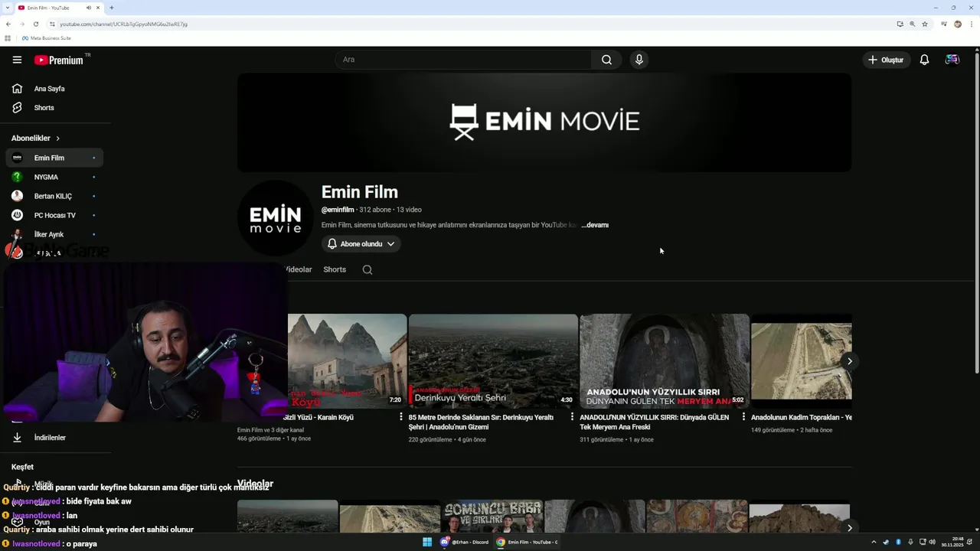Show next videos in featured row
The image size is (980, 551).
point(849,361)
